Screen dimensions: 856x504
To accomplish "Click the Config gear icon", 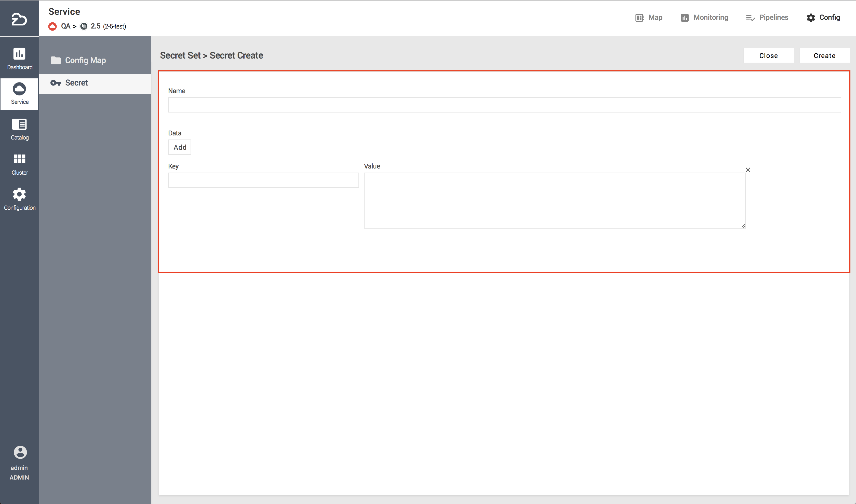I will 811,18.
